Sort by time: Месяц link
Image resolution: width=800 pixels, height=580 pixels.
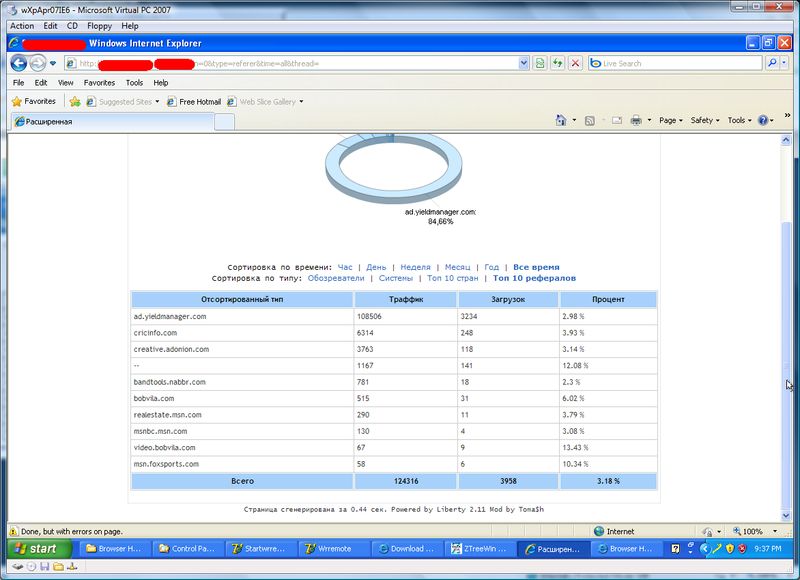click(x=457, y=267)
